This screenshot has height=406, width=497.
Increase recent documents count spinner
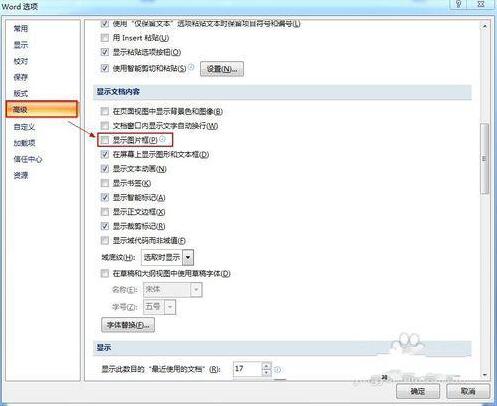coord(266,365)
